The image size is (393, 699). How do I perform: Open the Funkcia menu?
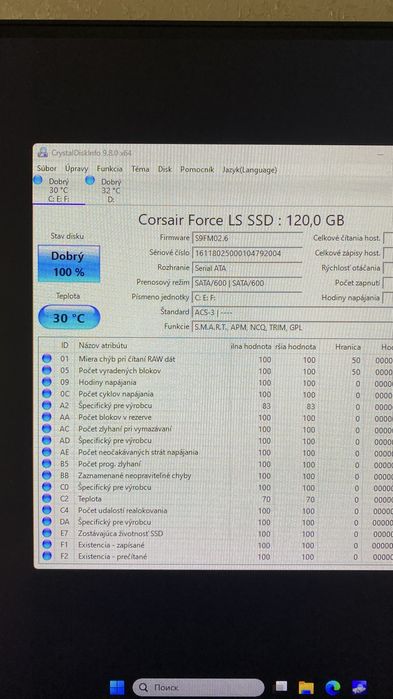(x=110, y=169)
